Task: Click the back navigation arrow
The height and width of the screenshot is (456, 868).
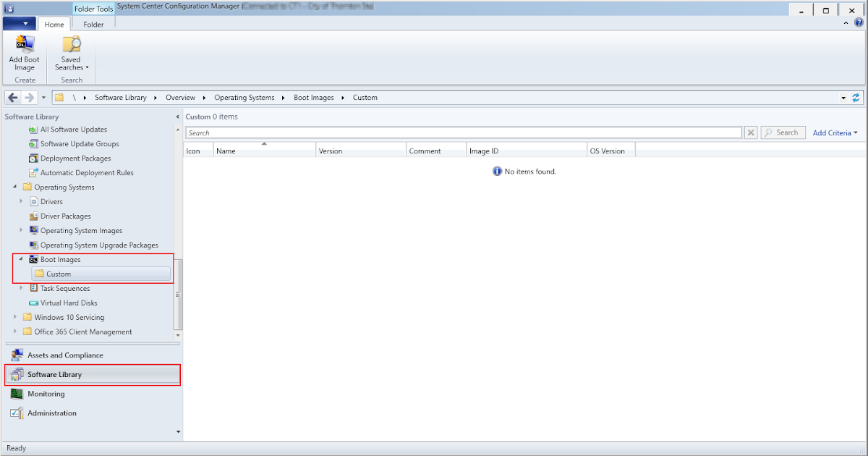Action: point(12,97)
